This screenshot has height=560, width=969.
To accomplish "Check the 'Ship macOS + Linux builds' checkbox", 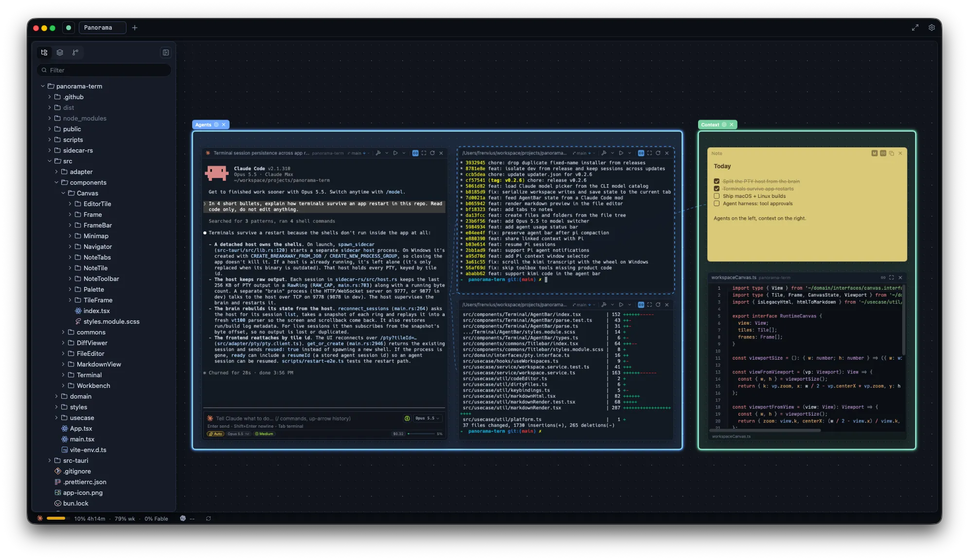I will click(x=717, y=196).
